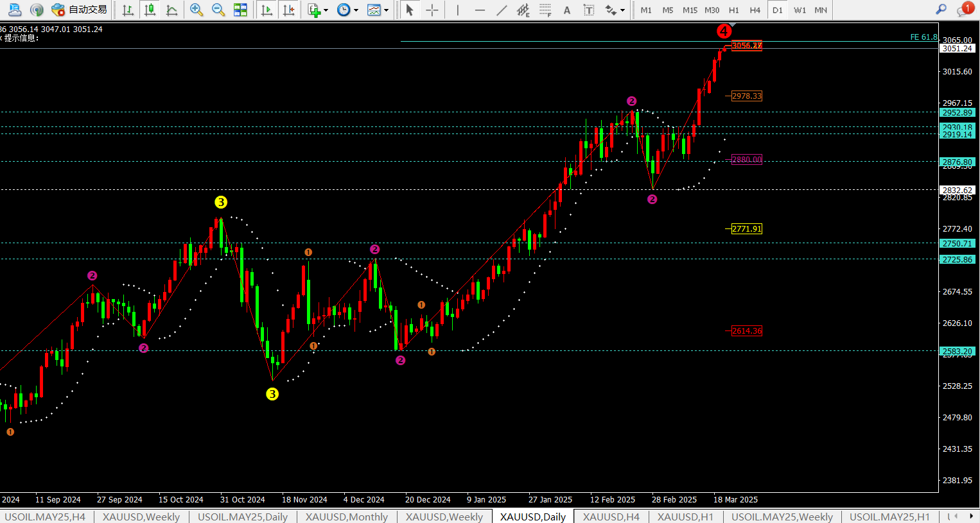Toggle chart auto scroll button

coord(267,10)
